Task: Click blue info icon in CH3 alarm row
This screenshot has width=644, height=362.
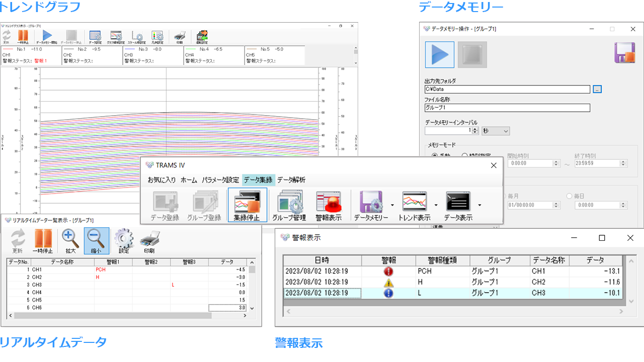Action: 388,293
